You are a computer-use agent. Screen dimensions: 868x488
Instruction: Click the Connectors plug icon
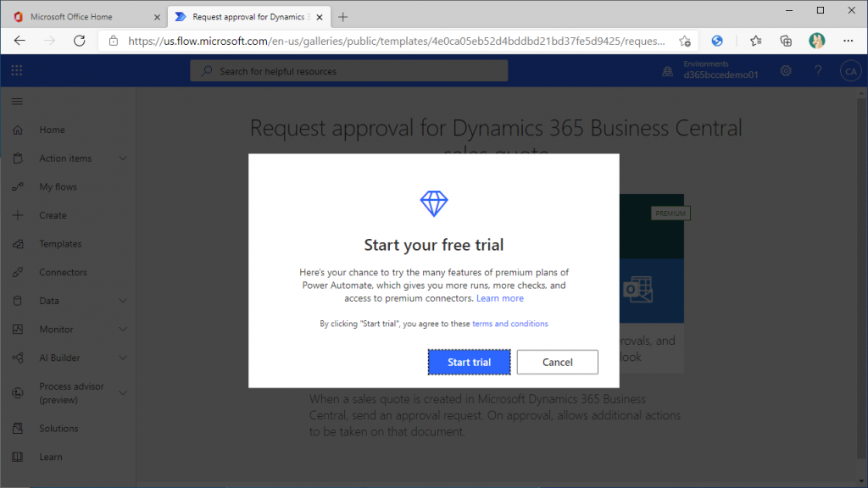tap(18, 272)
